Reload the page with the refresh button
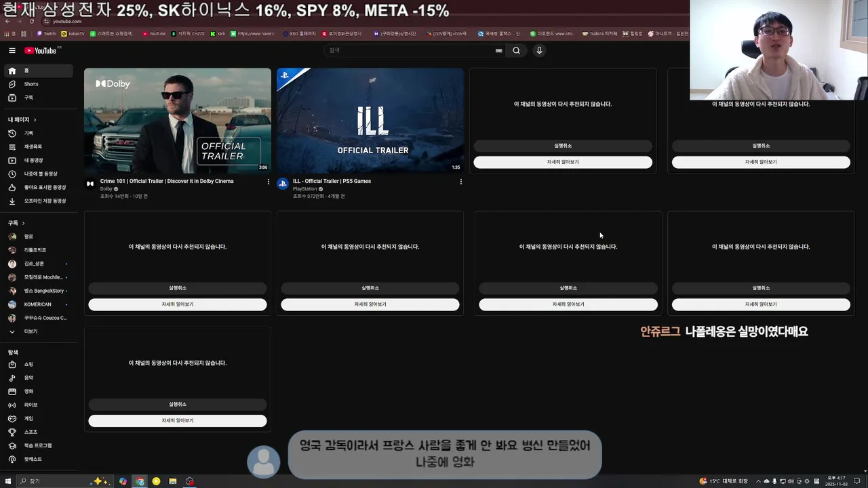The width and height of the screenshot is (868, 488). (x=31, y=21)
